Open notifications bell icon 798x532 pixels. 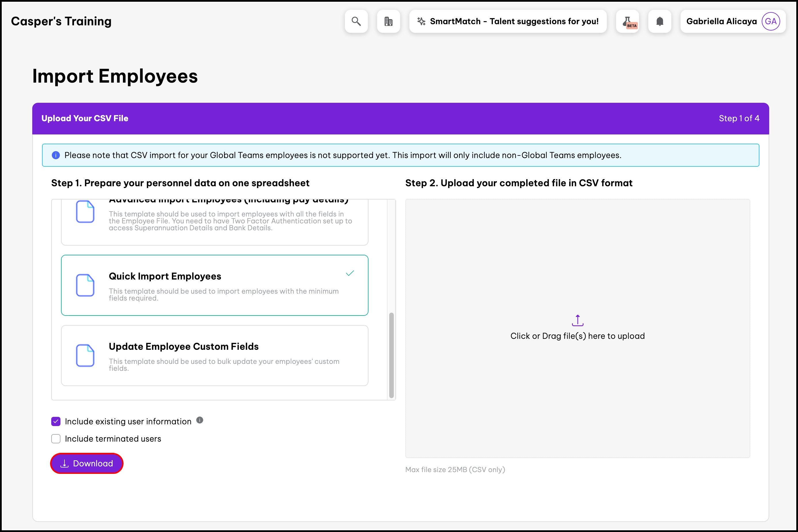[659, 21]
